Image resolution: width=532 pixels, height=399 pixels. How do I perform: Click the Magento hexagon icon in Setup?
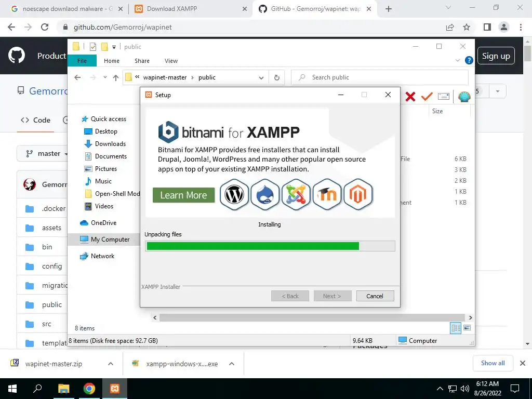[358, 195]
